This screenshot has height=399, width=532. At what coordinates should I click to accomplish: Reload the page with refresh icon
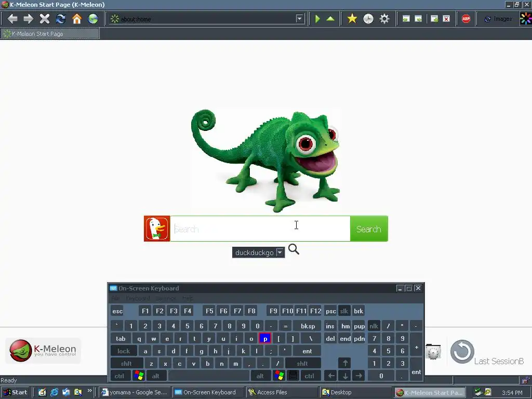point(61,19)
